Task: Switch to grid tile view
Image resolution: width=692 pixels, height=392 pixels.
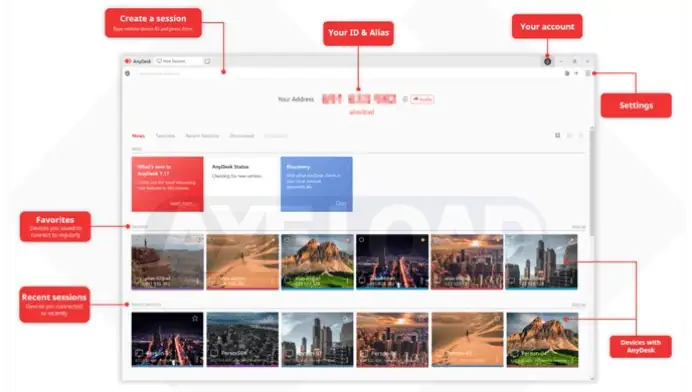Action: click(x=558, y=136)
